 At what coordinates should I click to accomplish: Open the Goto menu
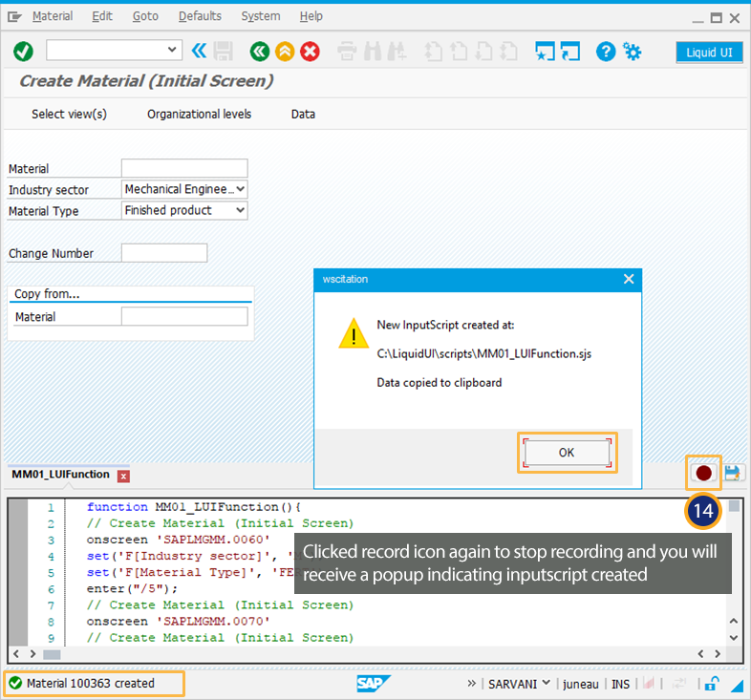[x=145, y=16]
